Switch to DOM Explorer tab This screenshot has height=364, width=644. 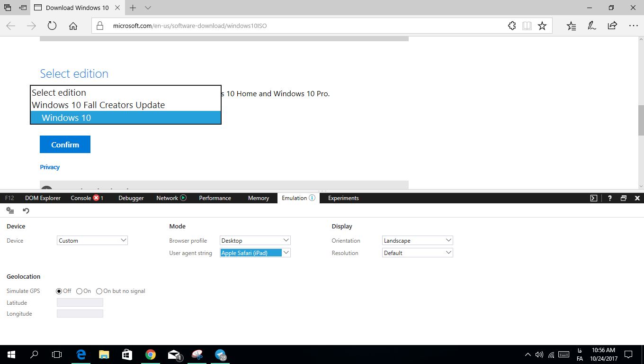point(43,198)
